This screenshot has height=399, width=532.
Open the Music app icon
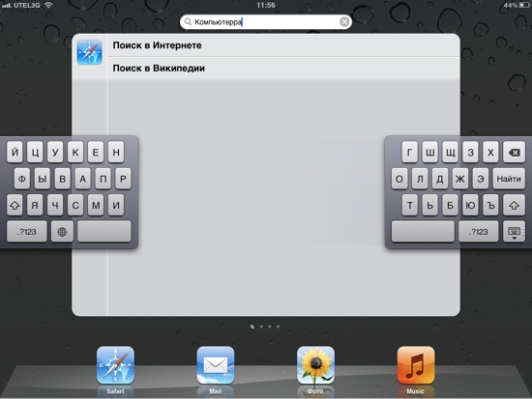(x=416, y=365)
